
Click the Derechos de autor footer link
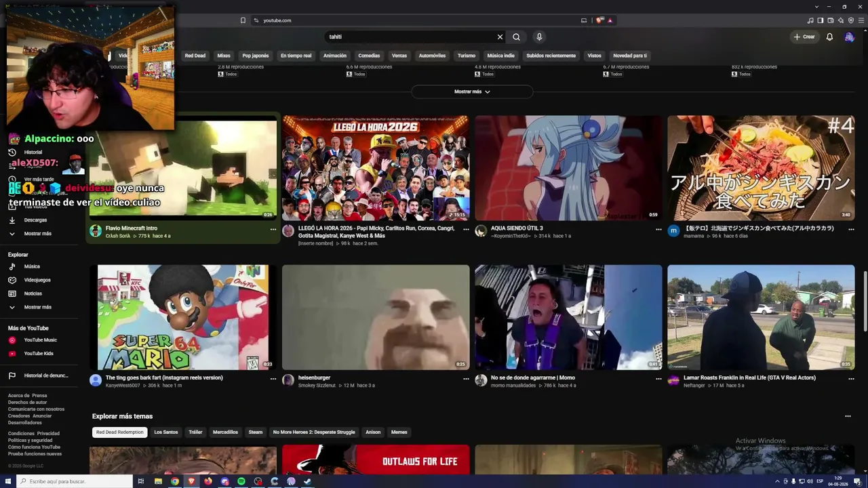[x=27, y=403]
